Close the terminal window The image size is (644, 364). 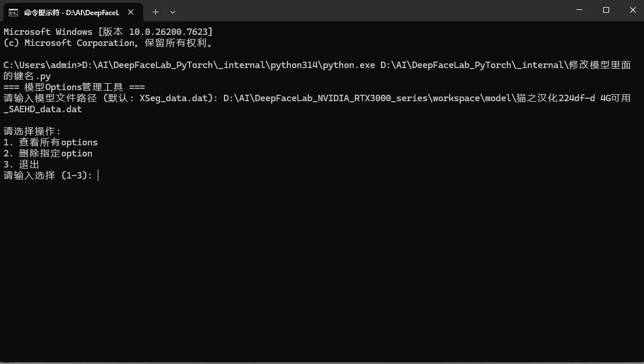[632, 10]
